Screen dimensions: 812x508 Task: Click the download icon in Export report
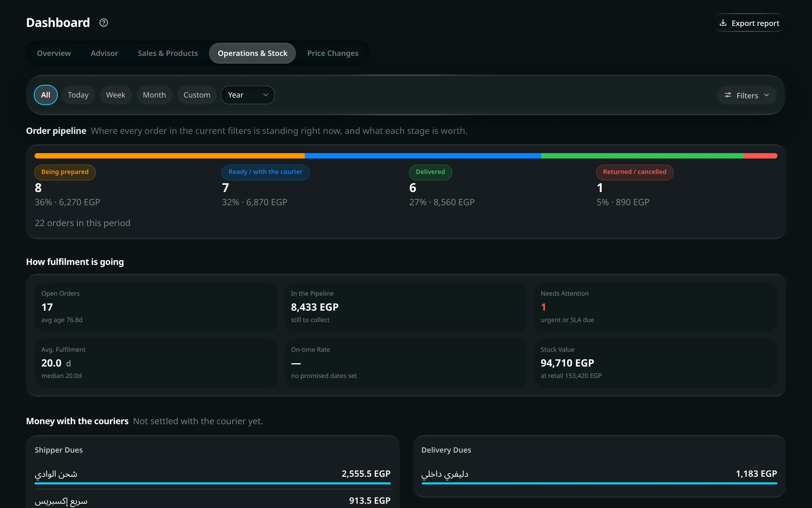coord(723,23)
